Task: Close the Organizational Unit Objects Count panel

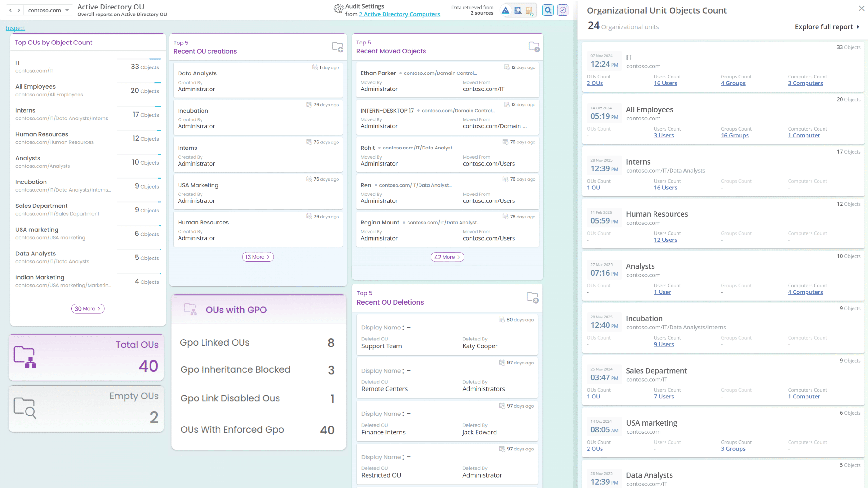Action: (x=861, y=9)
